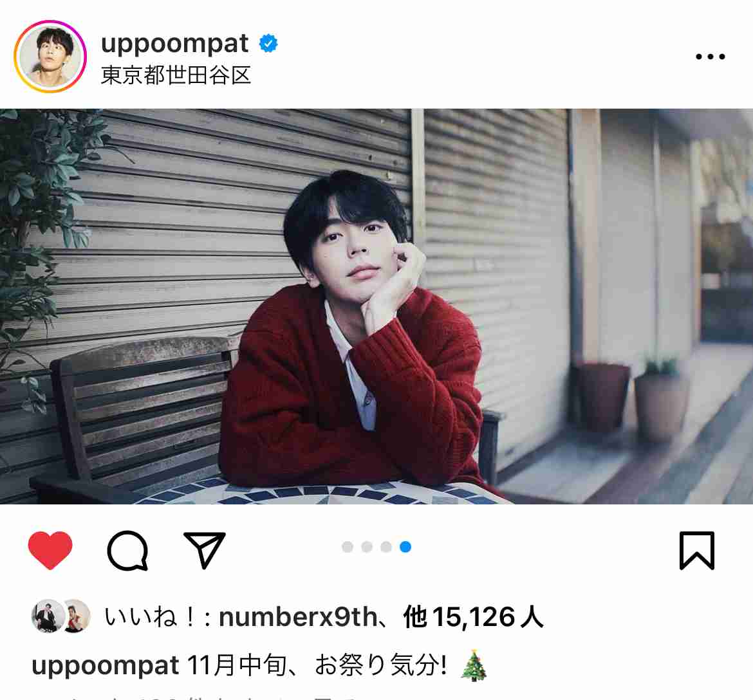Share post via paper plane icon

[x=205, y=549]
